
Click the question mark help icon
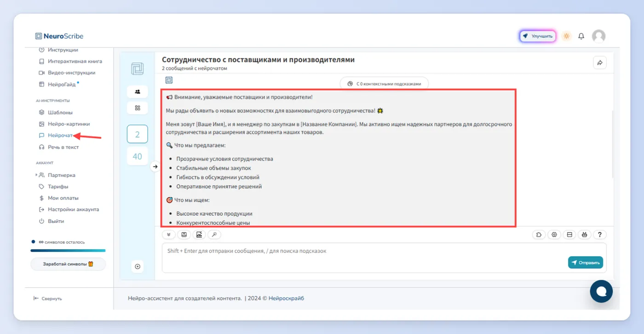coord(599,234)
